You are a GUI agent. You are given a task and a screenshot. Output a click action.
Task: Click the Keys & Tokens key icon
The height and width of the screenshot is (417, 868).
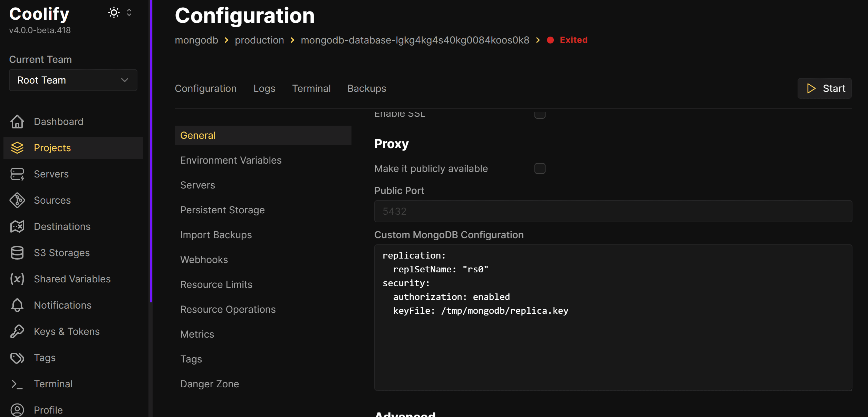click(x=17, y=331)
